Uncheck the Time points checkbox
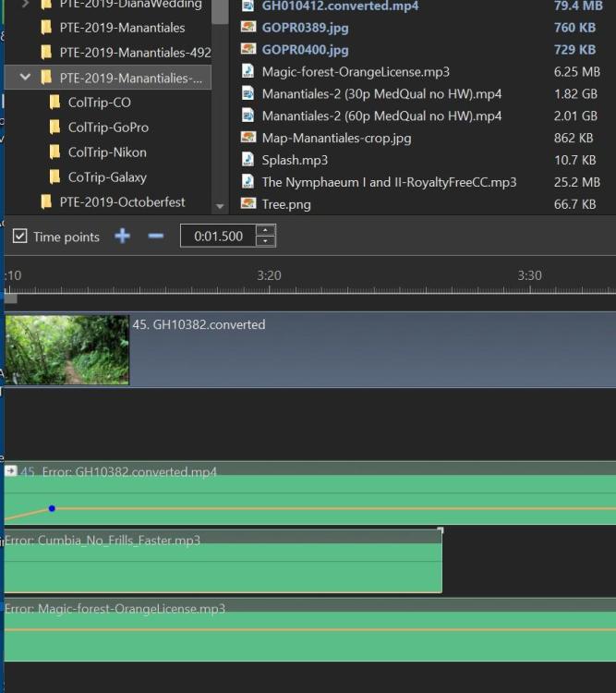Image resolution: width=616 pixels, height=693 pixels. pos(19,237)
